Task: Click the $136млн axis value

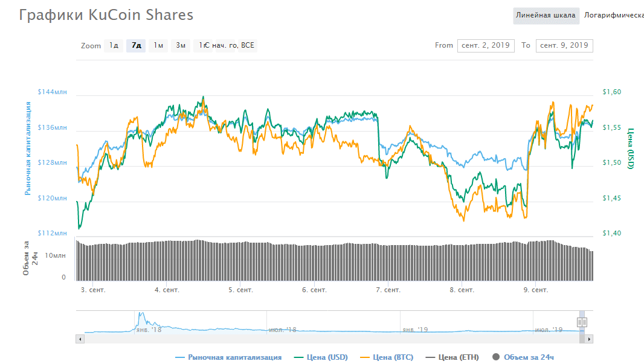Action: (x=52, y=127)
